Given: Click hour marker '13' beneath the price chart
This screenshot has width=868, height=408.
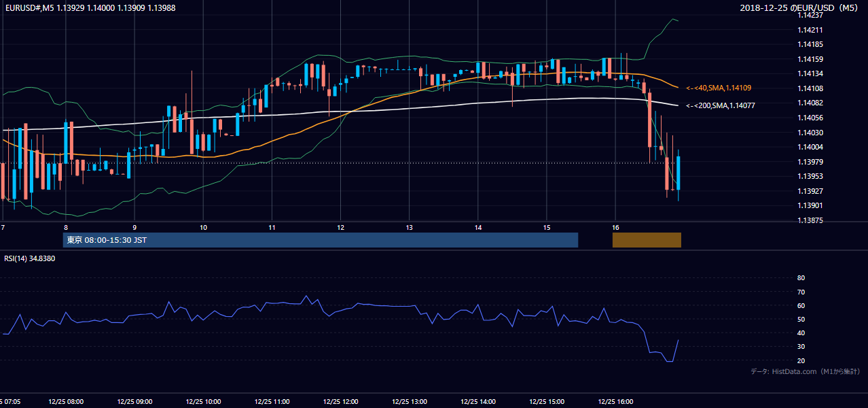Looking at the screenshot, I should click(x=409, y=227).
